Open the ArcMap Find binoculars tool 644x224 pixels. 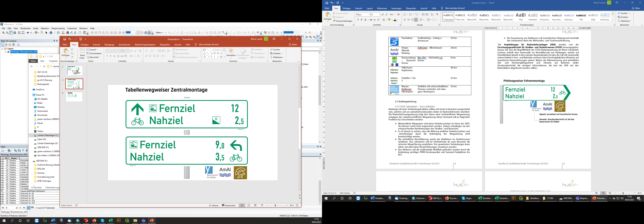point(68,33)
